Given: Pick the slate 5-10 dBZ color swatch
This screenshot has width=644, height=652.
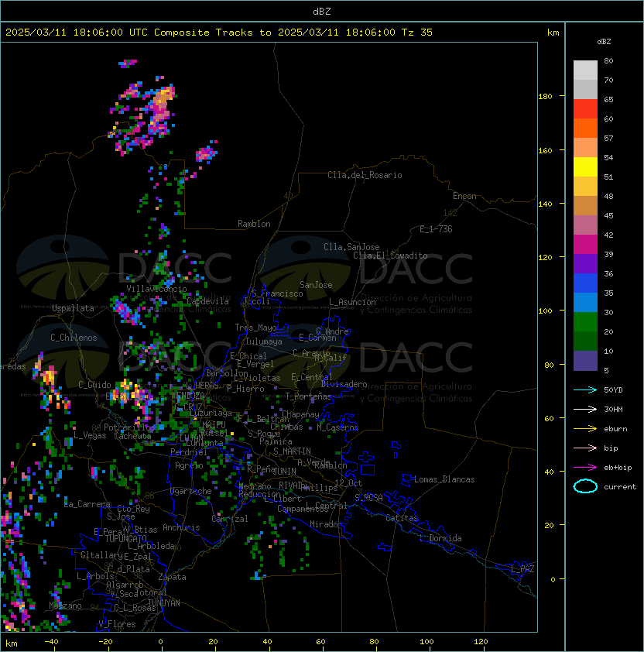Looking at the screenshot, I should pos(585,361).
